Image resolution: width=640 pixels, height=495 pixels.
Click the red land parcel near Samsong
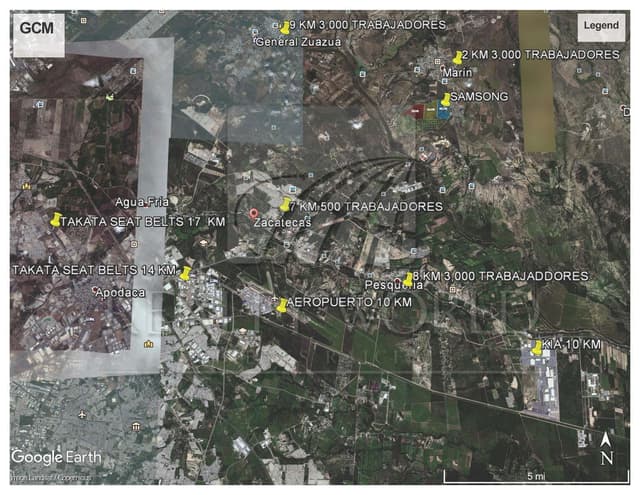click(x=415, y=112)
